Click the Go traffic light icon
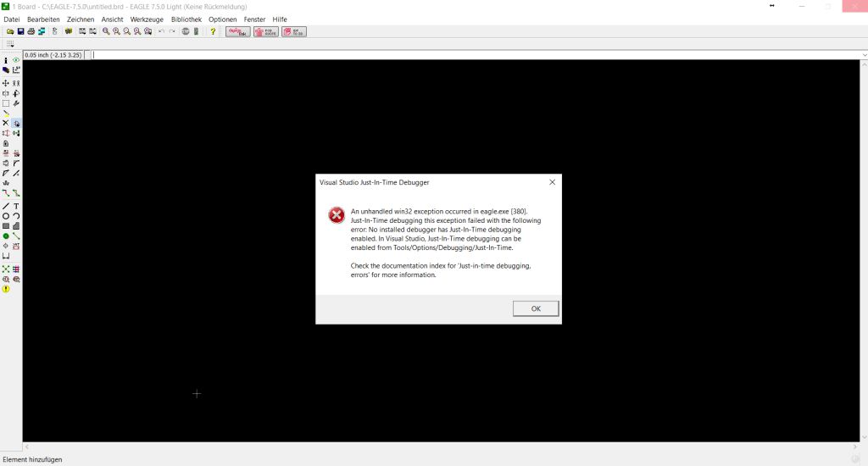 (x=196, y=31)
